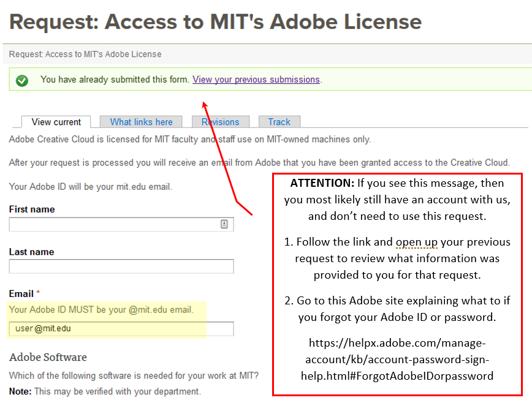Viewport: 532px width, 403px height.
Task: Switch to the What links here tab
Action: click(x=141, y=122)
